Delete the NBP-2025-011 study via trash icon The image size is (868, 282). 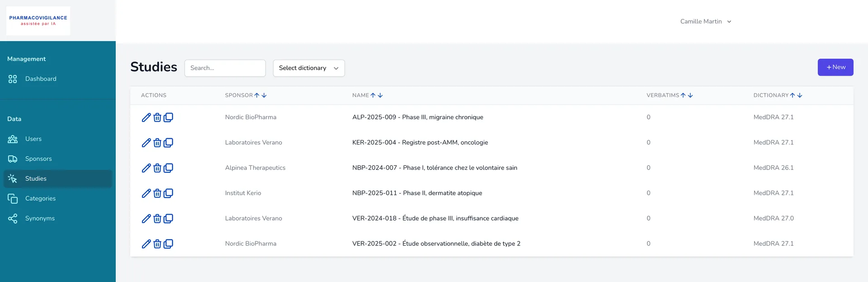pos(157,193)
